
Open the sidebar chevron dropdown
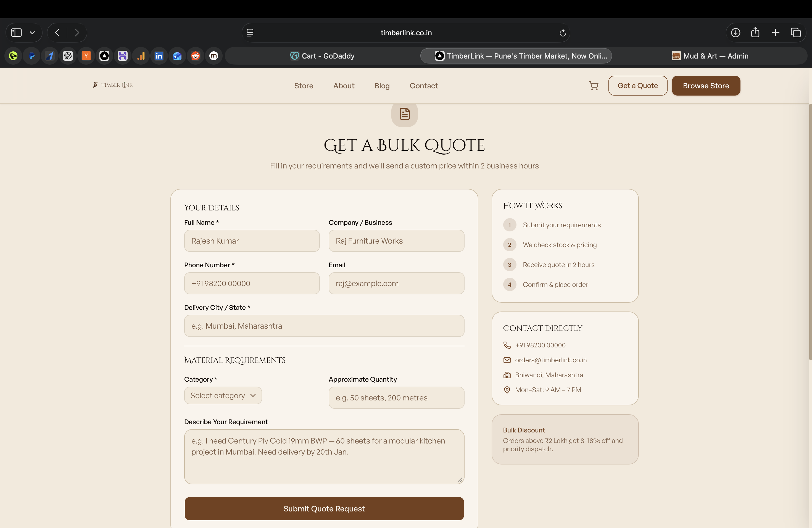coord(32,32)
